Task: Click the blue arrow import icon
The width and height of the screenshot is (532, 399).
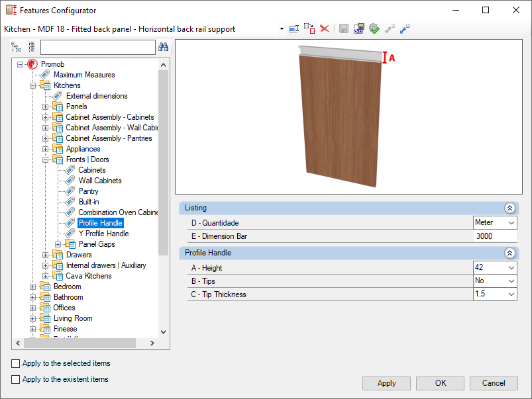Action: tap(405, 29)
